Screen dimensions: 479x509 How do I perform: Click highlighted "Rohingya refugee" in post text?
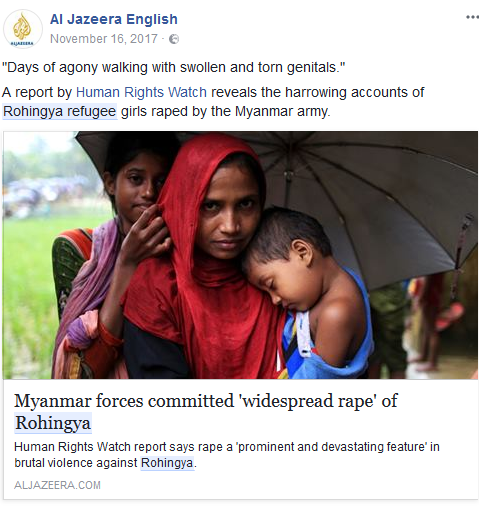60,111
